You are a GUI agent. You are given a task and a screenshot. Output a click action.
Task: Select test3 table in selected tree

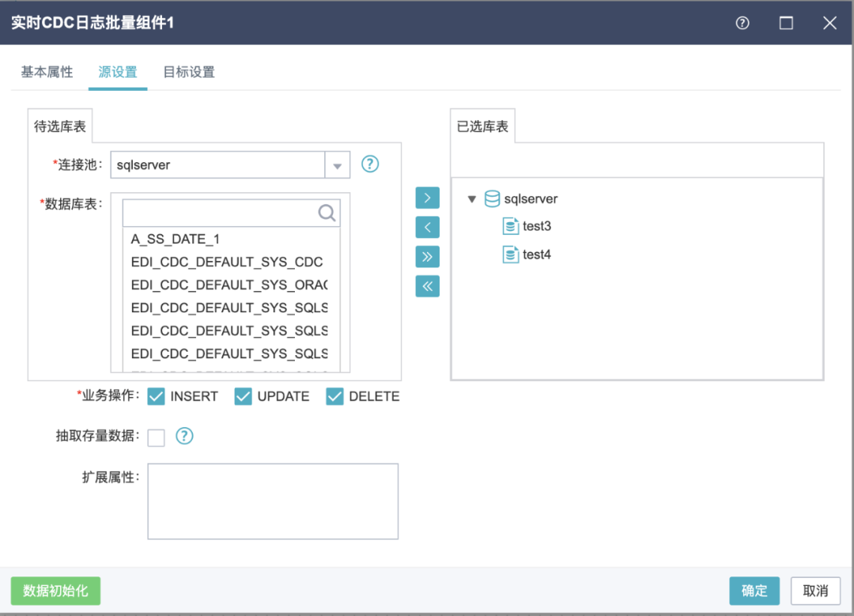tap(536, 227)
